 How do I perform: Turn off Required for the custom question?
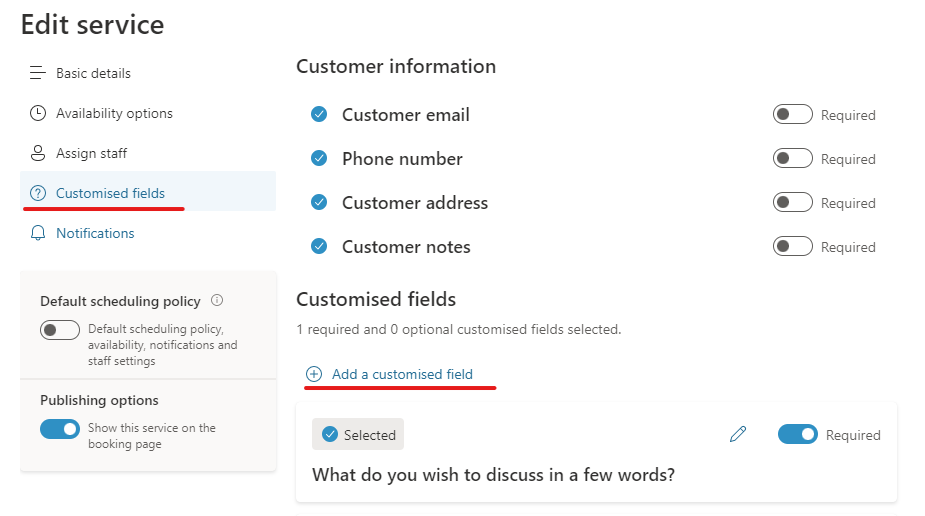797,434
